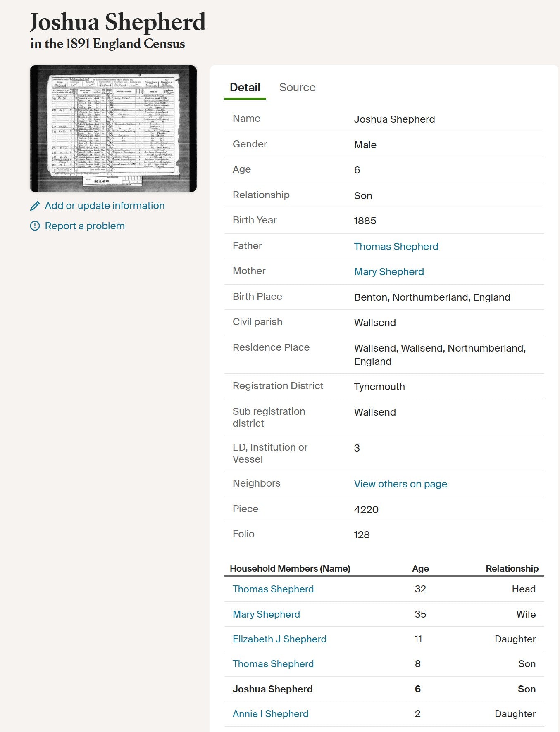Screen dimensions: 560x732
Task: Open son Thomas Shepherd, age 8
Action: click(x=273, y=664)
